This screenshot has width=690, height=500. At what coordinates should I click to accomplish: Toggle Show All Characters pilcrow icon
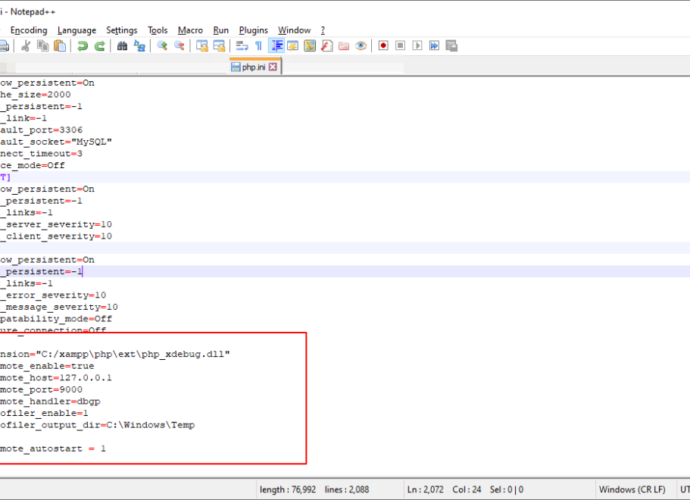[x=258, y=46]
